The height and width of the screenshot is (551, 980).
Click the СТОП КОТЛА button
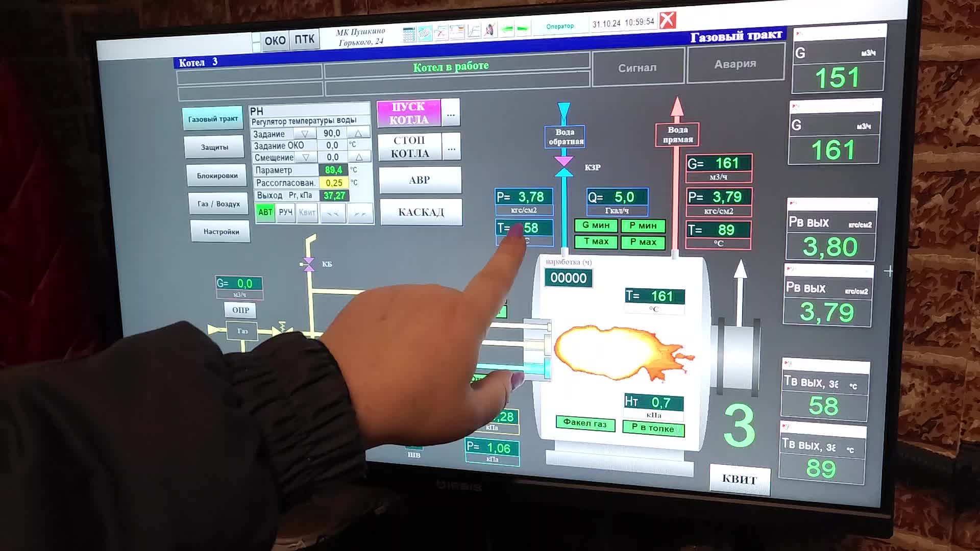click(x=409, y=147)
